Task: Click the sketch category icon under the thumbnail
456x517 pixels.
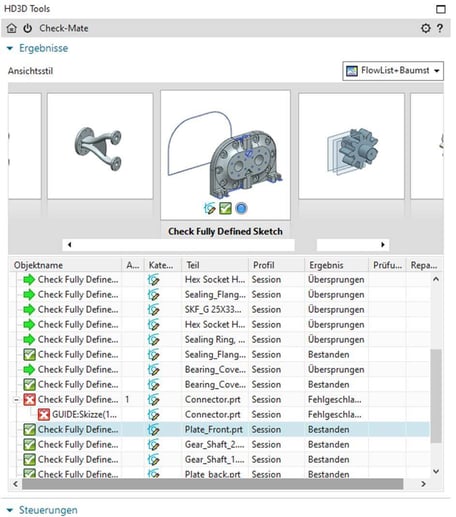Action: (210, 209)
